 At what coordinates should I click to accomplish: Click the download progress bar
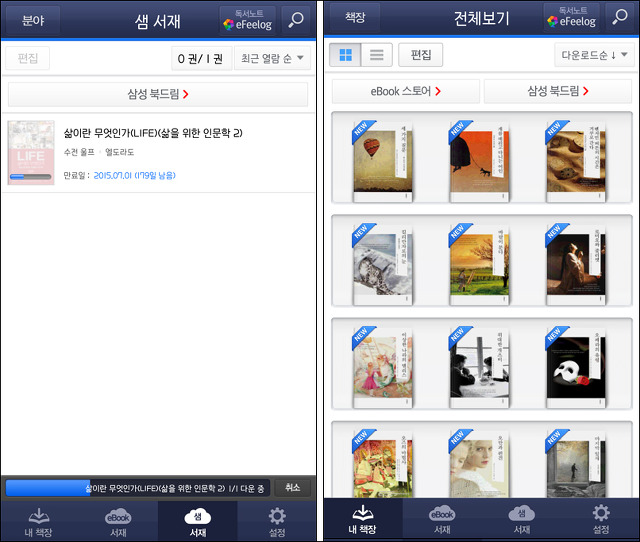coord(138,488)
